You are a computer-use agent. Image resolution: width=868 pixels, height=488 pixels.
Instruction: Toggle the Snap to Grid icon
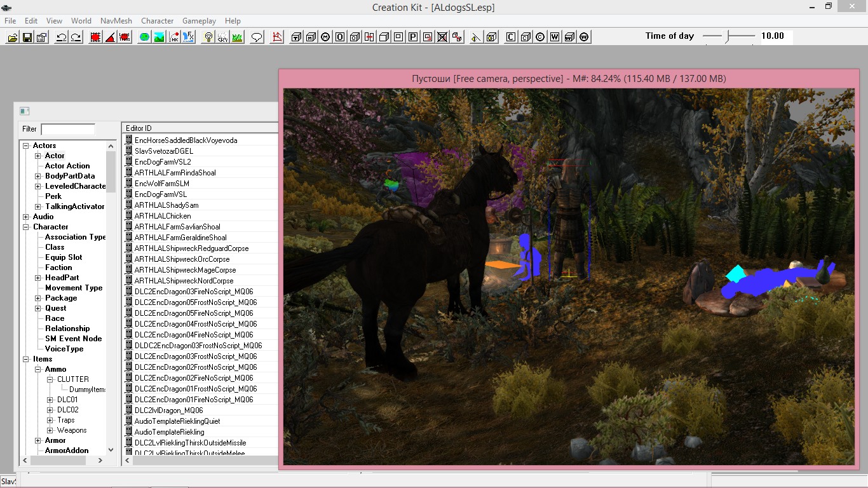(95, 37)
